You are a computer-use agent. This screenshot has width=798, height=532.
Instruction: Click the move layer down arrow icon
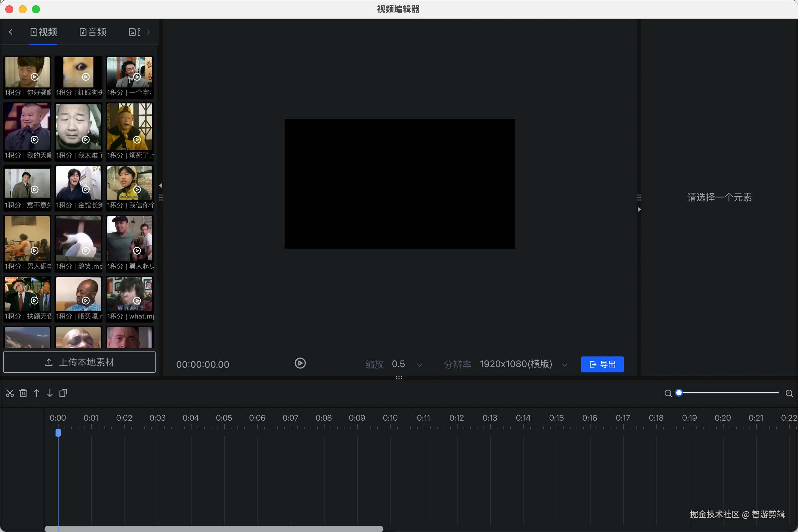pyautogui.click(x=50, y=393)
